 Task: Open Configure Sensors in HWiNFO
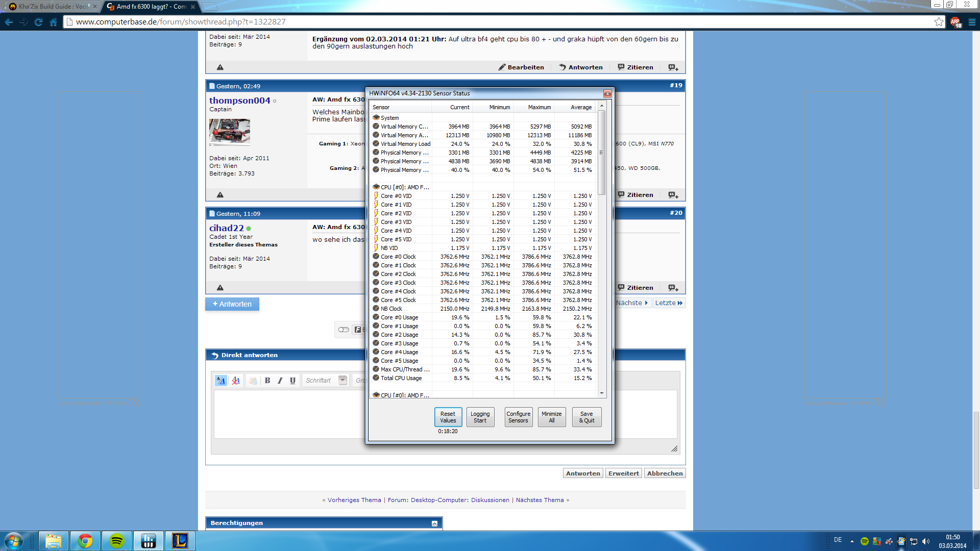[518, 417]
